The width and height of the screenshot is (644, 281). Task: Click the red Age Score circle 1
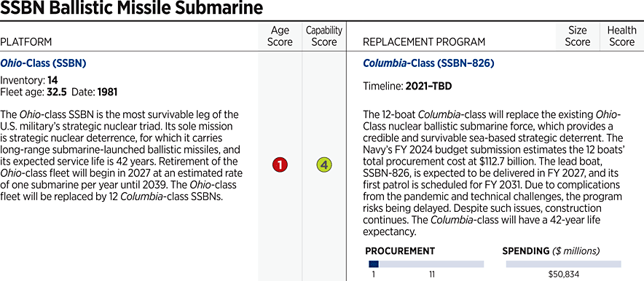pyautogui.click(x=280, y=165)
